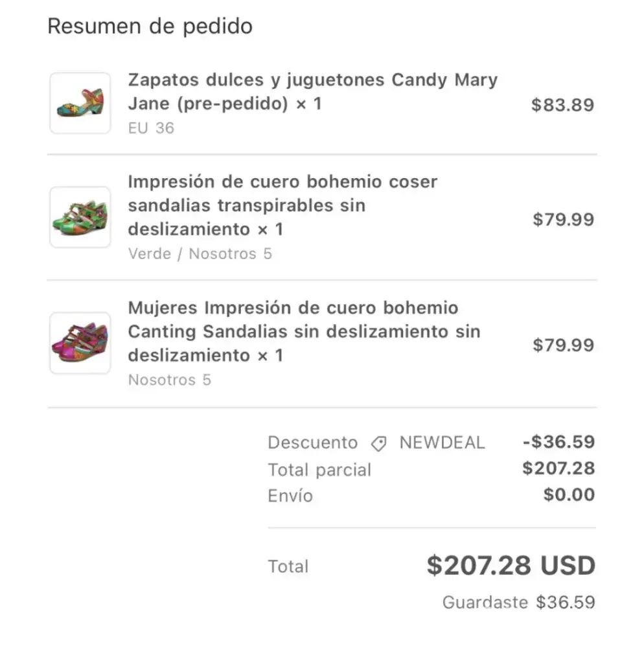Click the Envío $0.00 shipping amount
Image resolution: width=644 pixels, height=648 pixels.
[569, 495]
